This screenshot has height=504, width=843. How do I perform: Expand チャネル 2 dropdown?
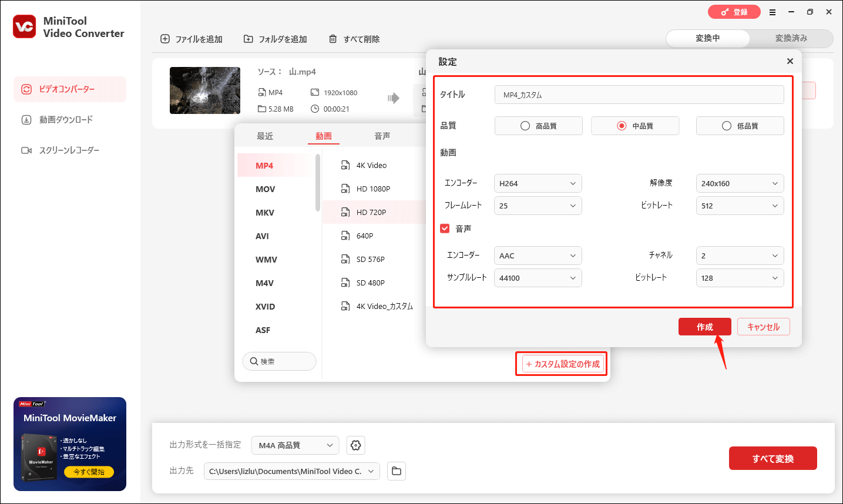(740, 256)
